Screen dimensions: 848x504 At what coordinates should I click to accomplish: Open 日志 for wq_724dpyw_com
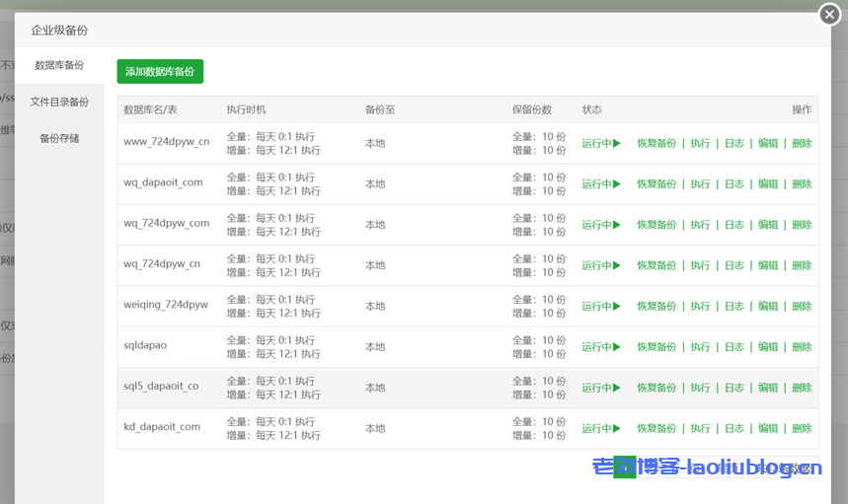[733, 225]
